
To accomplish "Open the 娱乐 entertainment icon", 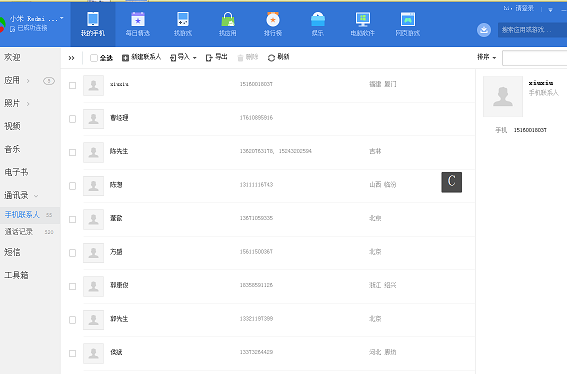I will pyautogui.click(x=318, y=19).
